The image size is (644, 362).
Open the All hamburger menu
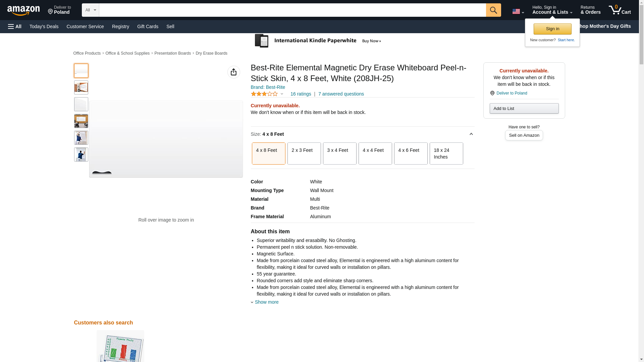tap(15, 26)
